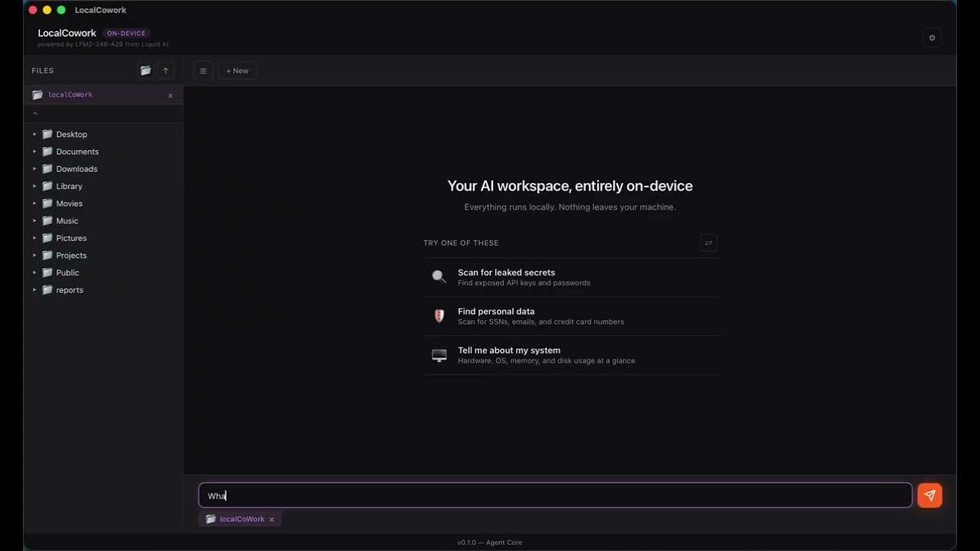Screen dimensions: 980x551
Task: Click the magnifying glass leaked secrets icon
Action: (439, 276)
